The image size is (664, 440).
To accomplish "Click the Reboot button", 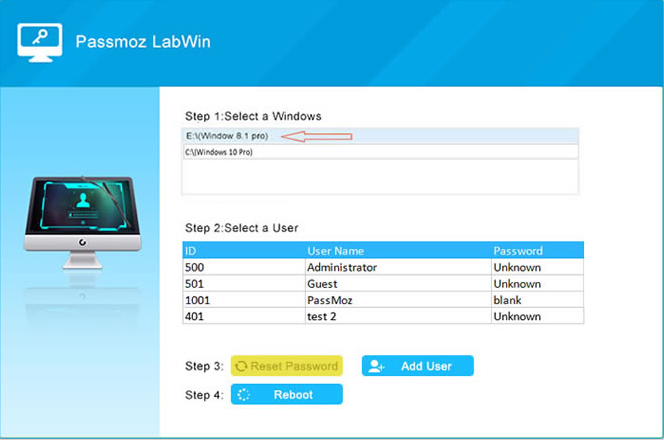I will 287,395.
